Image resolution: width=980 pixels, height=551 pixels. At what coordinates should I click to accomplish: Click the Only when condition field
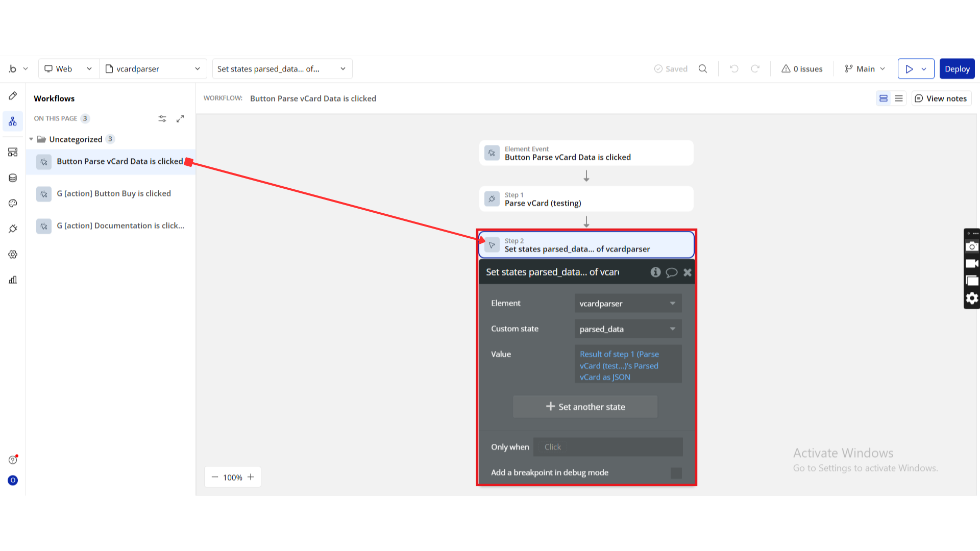(607, 447)
